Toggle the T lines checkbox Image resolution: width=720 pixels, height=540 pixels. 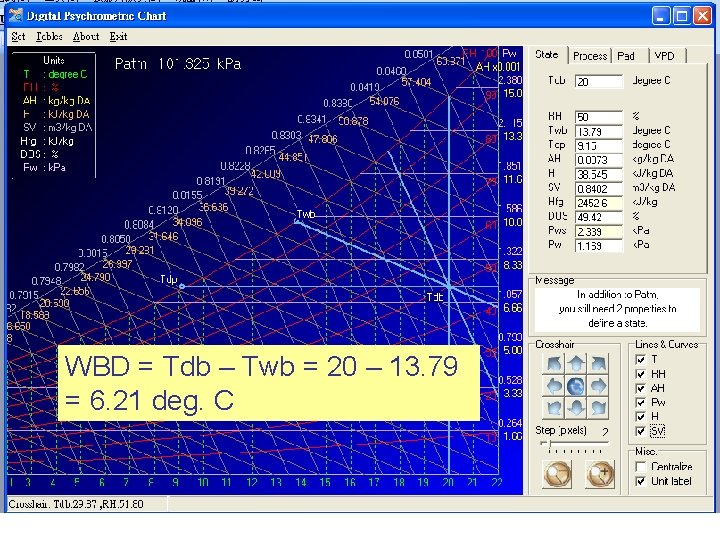click(x=641, y=359)
